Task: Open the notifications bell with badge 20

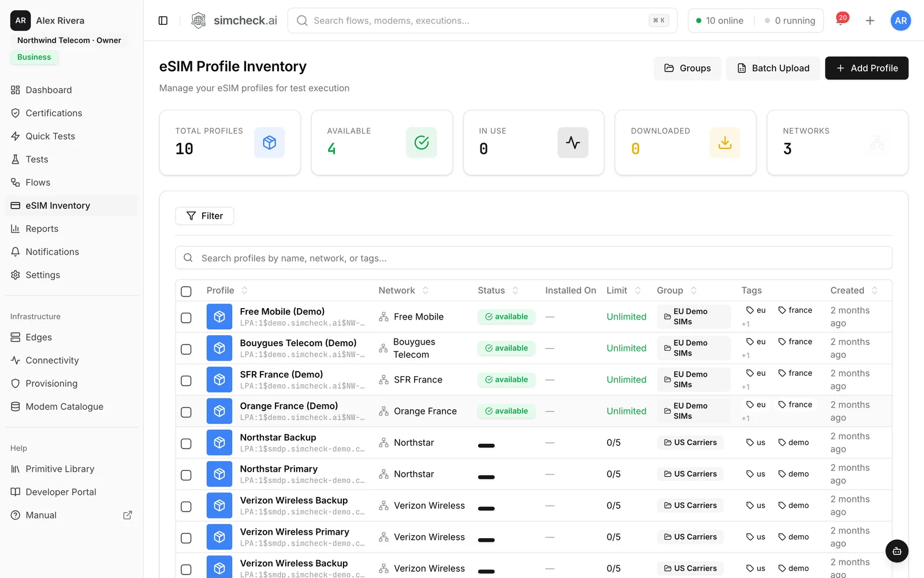Action: (x=841, y=20)
